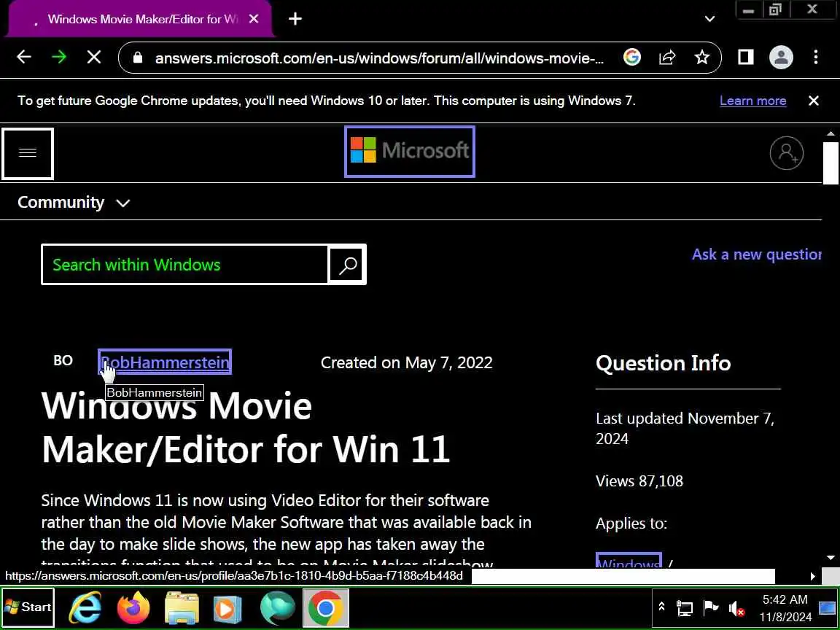Viewport: 840px width, 630px height.
Task: Bookmark this page with the star
Action: pyautogui.click(x=701, y=57)
